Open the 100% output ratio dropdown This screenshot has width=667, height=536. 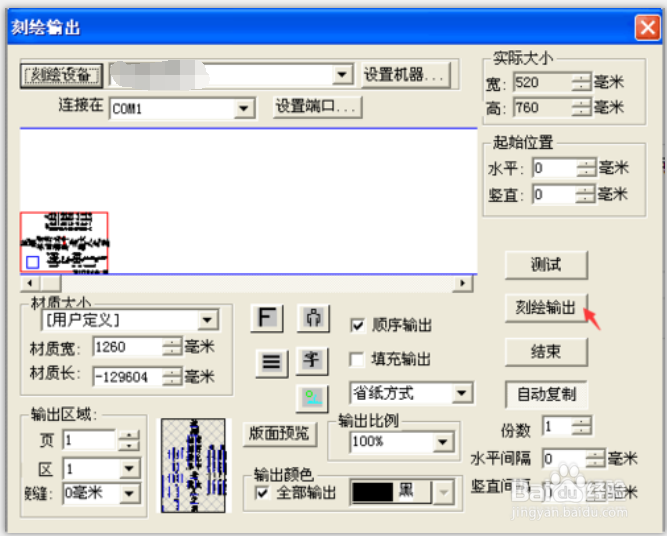(x=443, y=442)
